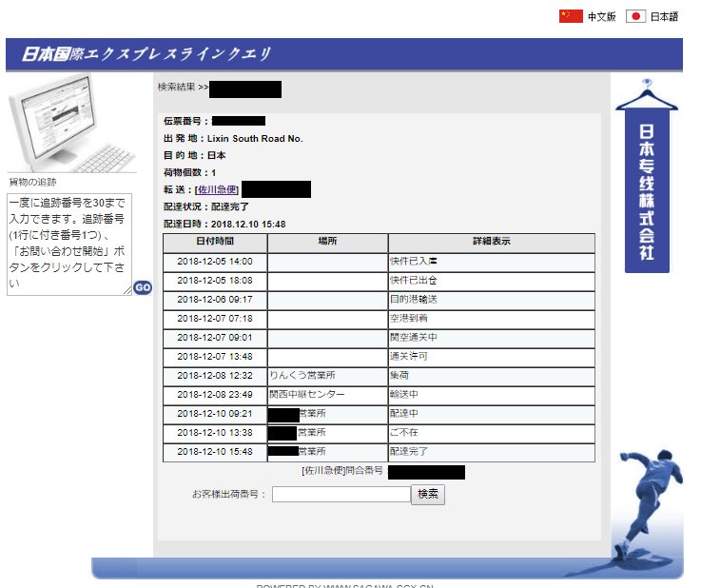Switch to 日本語 language link
Image resolution: width=701 pixels, height=588 pixels.
point(664,17)
